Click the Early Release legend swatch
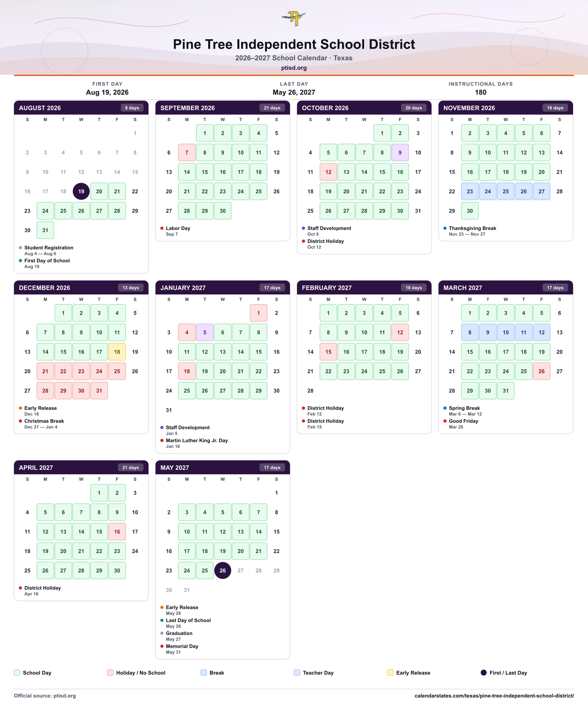Image resolution: width=588 pixels, height=703 pixels. [x=390, y=673]
